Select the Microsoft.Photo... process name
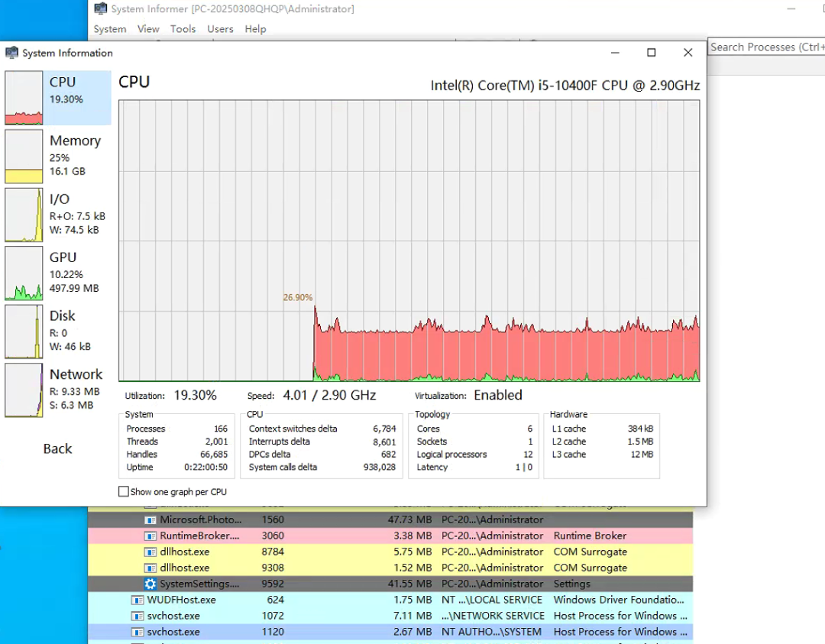Image resolution: width=825 pixels, height=644 pixels. [x=200, y=519]
